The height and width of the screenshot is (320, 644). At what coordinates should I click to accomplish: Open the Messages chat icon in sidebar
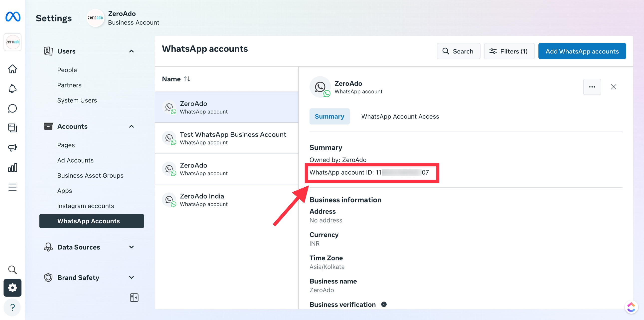coord(12,108)
